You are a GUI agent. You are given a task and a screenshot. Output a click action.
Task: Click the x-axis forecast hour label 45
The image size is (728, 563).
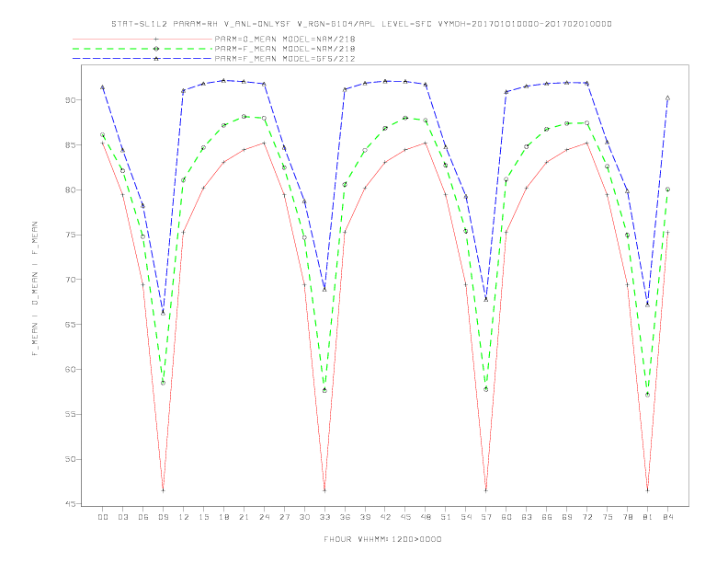(405, 517)
